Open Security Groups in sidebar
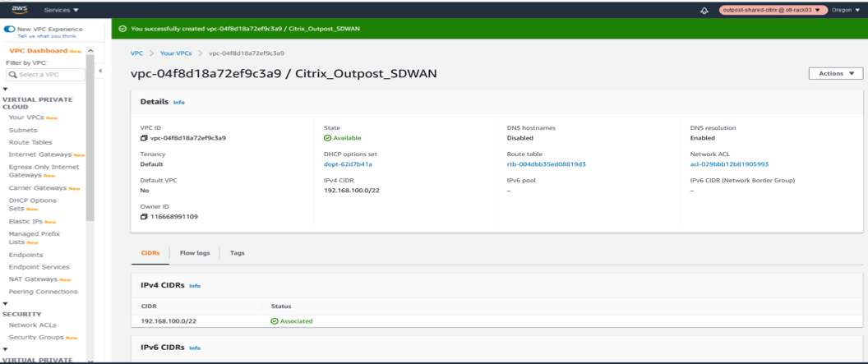This screenshot has height=364, width=868. (x=36, y=338)
